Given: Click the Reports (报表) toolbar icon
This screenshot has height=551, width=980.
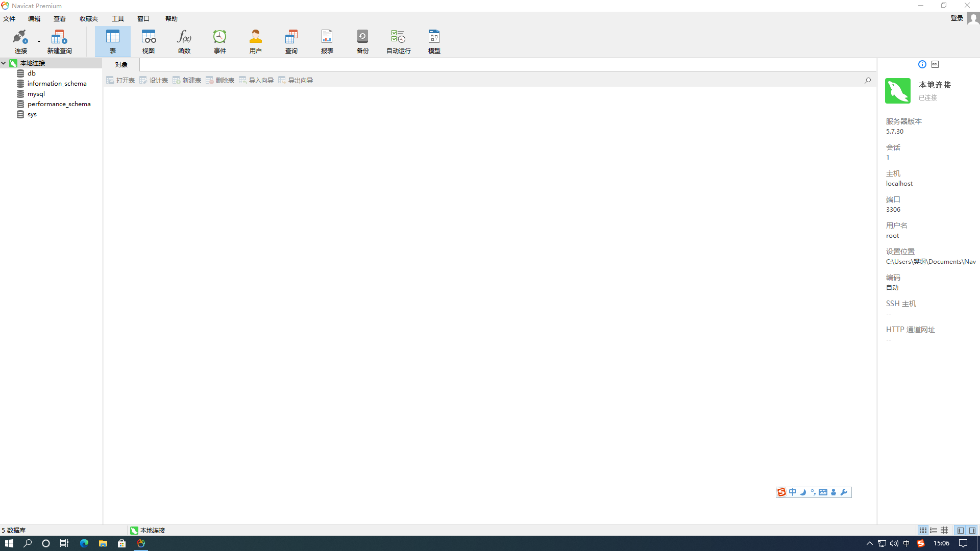Looking at the screenshot, I should tap(327, 41).
